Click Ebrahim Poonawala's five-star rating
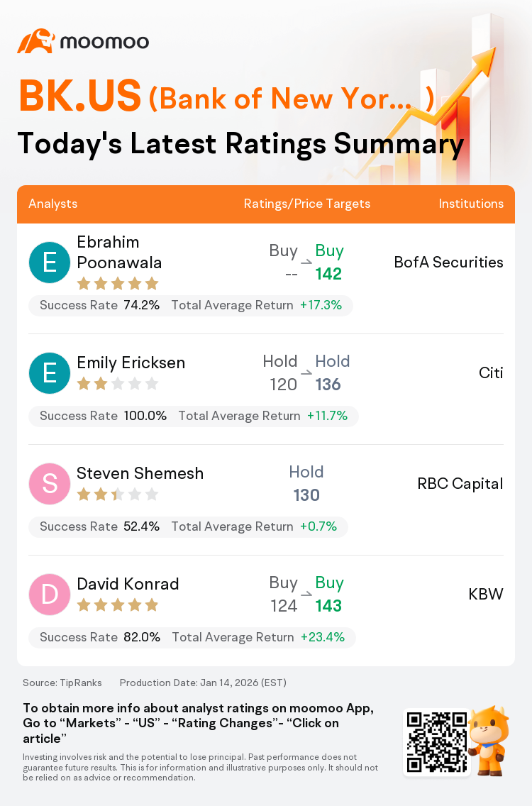 pyautogui.click(x=117, y=284)
